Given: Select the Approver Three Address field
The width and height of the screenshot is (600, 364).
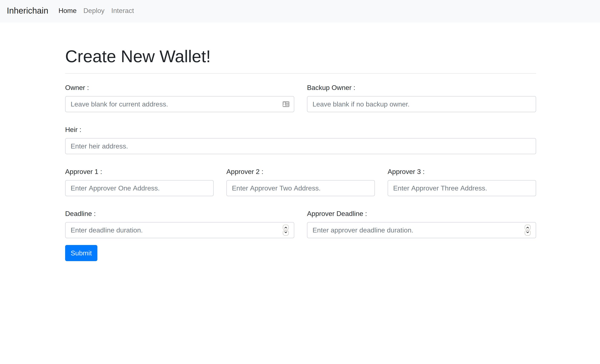Looking at the screenshot, I should pos(462,188).
